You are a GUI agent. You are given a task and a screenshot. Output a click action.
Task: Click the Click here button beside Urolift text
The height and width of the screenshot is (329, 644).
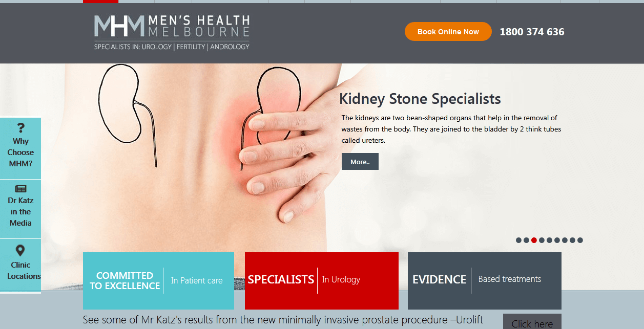pyautogui.click(x=532, y=322)
